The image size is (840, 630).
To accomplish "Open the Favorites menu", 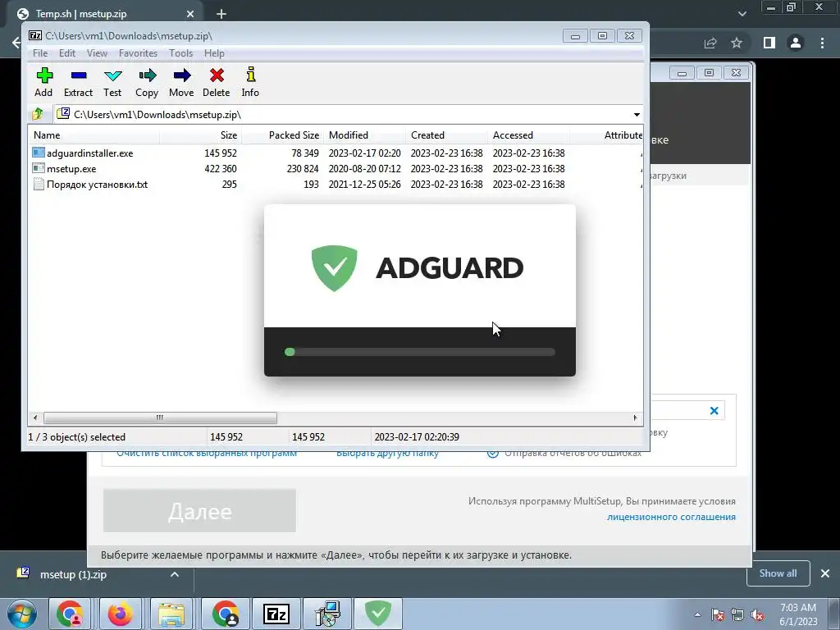I will click(x=138, y=53).
